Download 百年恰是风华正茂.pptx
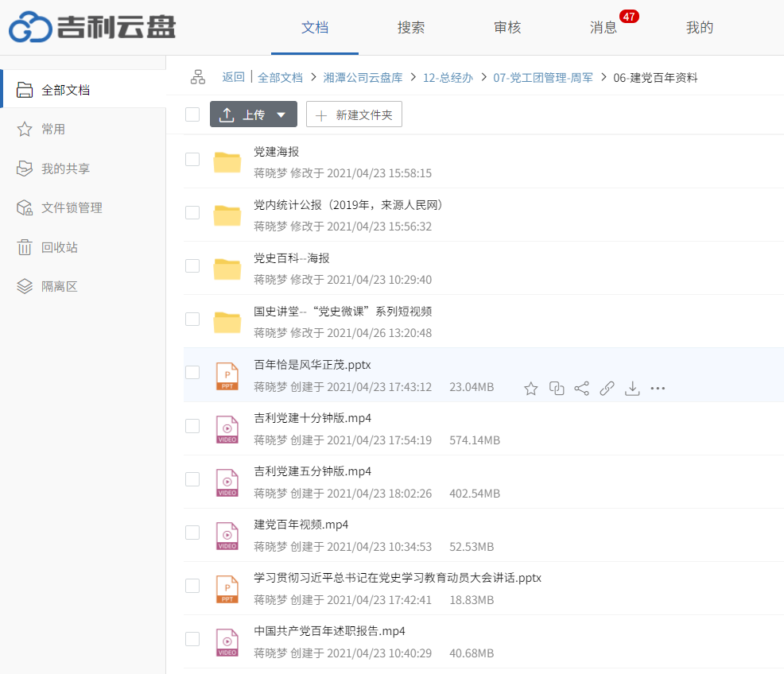The height and width of the screenshot is (674, 784). point(632,388)
